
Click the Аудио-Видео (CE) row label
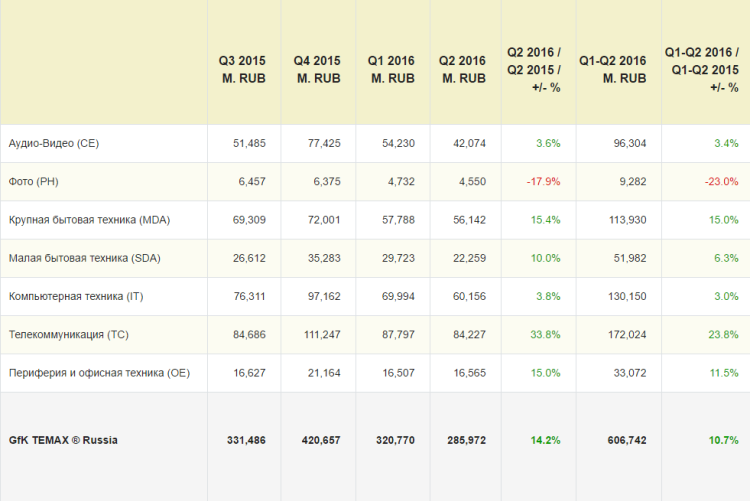point(54,143)
